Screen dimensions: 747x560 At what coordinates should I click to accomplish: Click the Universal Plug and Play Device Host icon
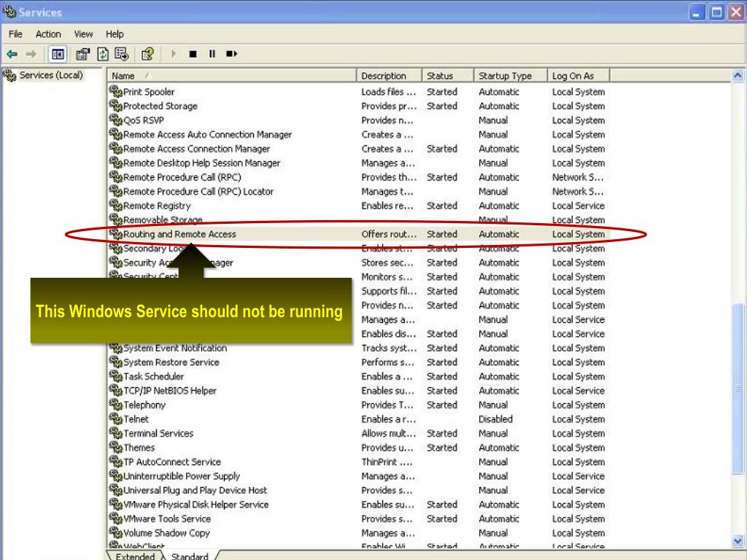coord(115,490)
